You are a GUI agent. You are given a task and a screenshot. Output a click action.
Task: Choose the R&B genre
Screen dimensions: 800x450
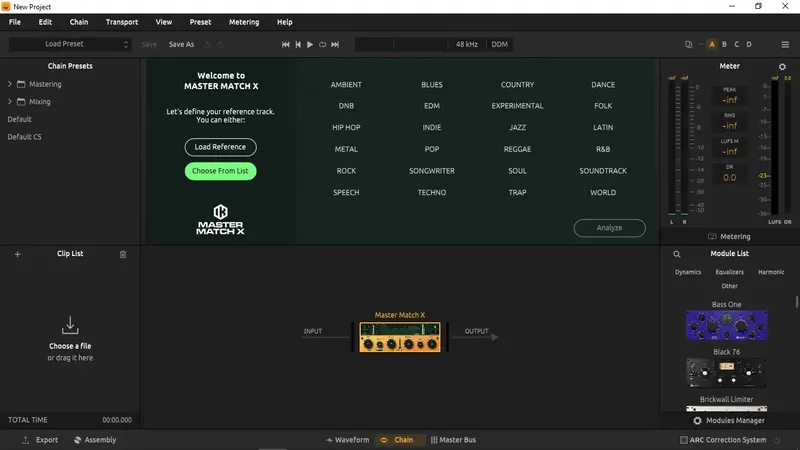(603, 149)
